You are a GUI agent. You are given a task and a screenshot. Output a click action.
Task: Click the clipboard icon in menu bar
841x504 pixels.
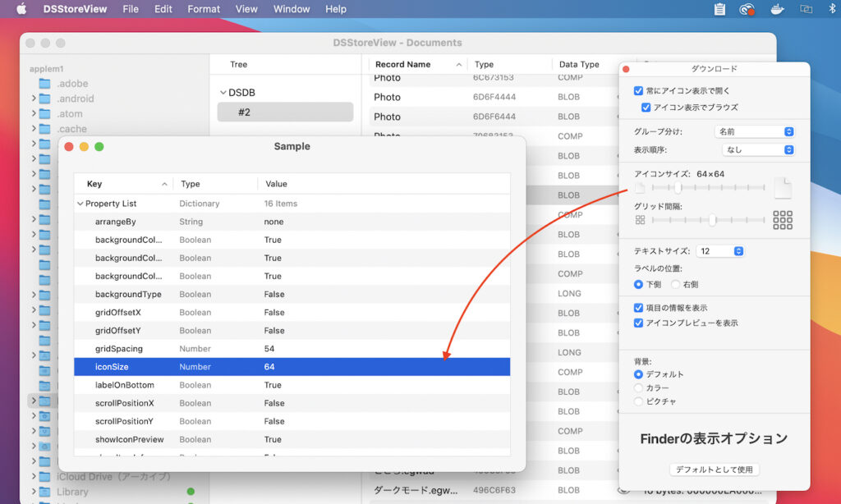point(719,9)
